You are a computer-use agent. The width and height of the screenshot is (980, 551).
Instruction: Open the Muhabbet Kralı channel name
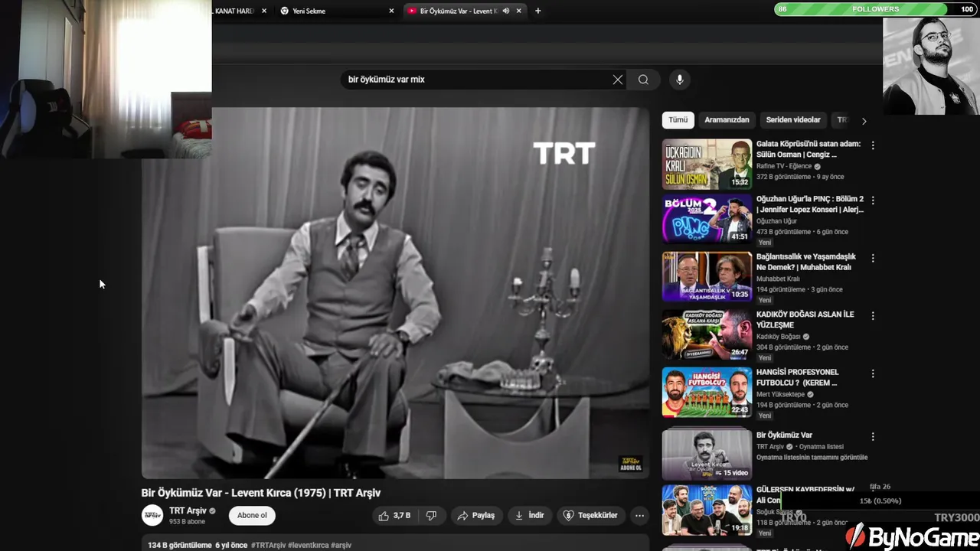pos(778,279)
